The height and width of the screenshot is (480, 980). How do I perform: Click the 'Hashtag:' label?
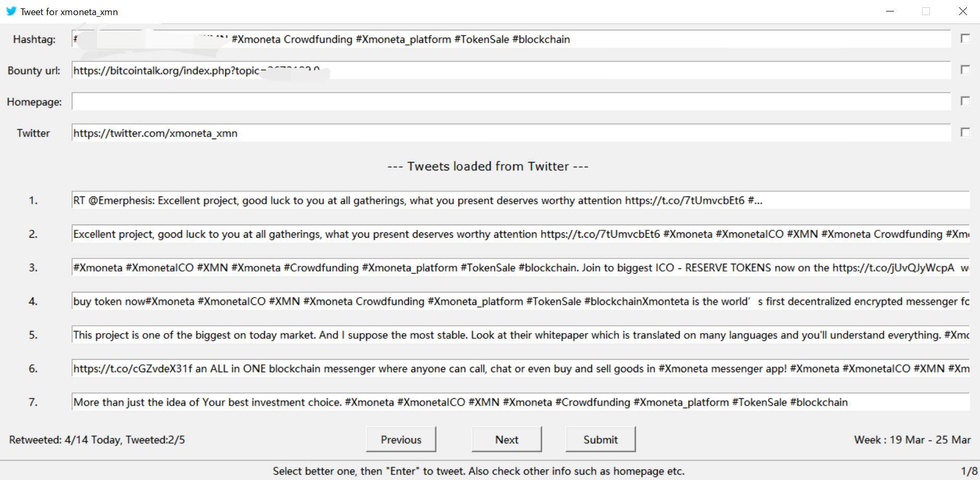click(34, 39)
